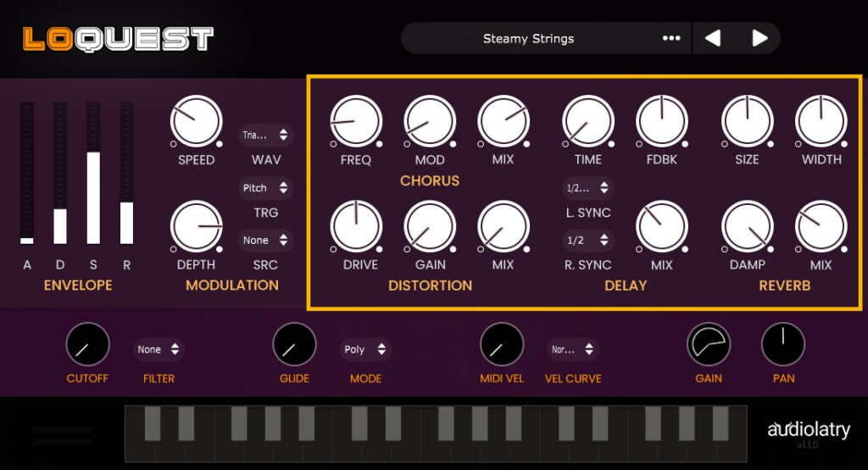Click the envelope Release slider

127,173
